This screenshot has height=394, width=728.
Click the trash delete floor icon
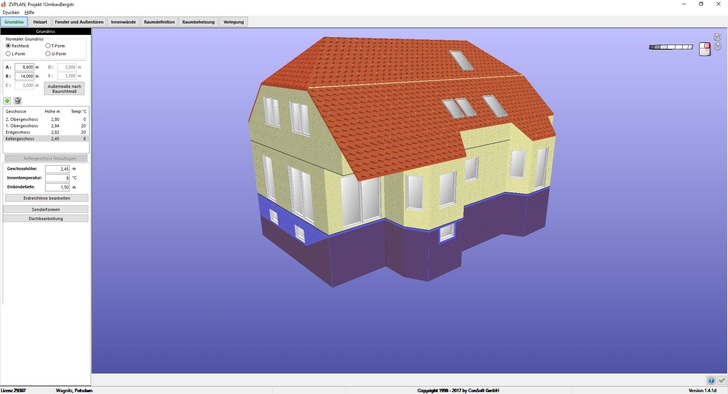point(18,101)
